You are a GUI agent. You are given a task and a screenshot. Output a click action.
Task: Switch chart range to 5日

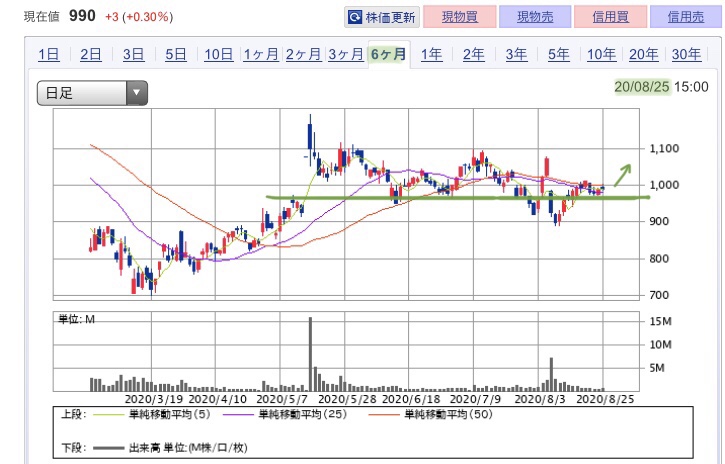coord(176,55)
